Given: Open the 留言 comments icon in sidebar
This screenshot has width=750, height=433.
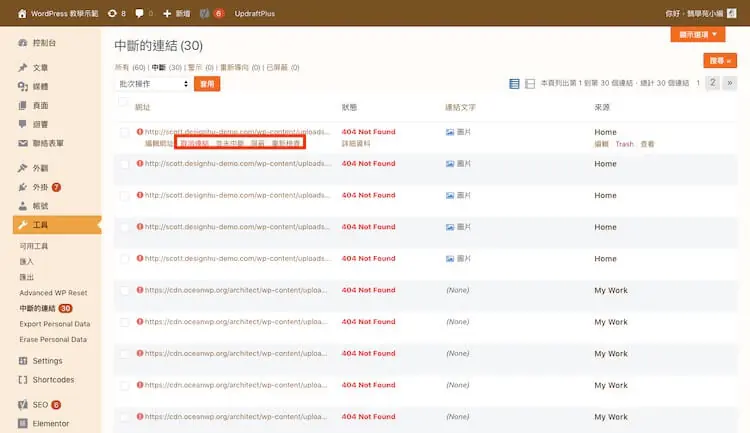Looking at the screenshot, I should coord(22,124).
